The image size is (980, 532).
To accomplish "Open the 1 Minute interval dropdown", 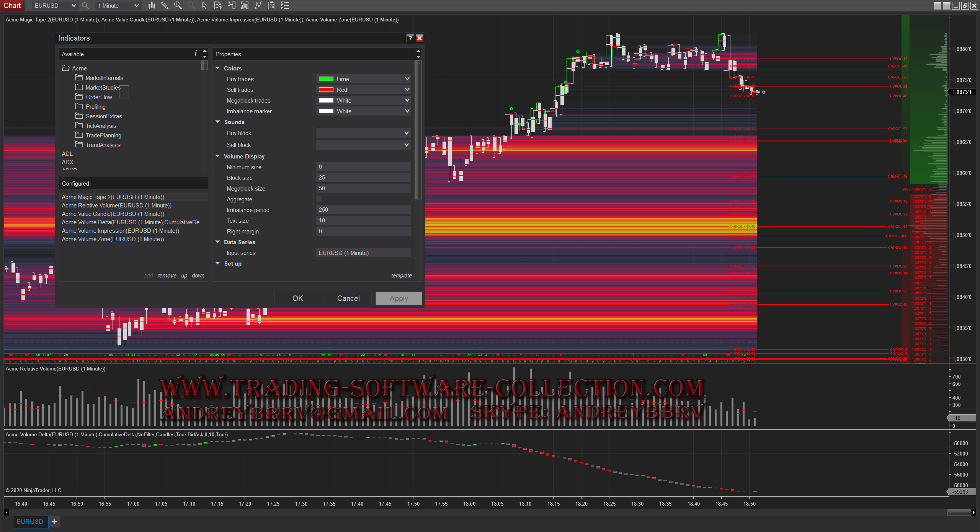I will pos(118,6).
